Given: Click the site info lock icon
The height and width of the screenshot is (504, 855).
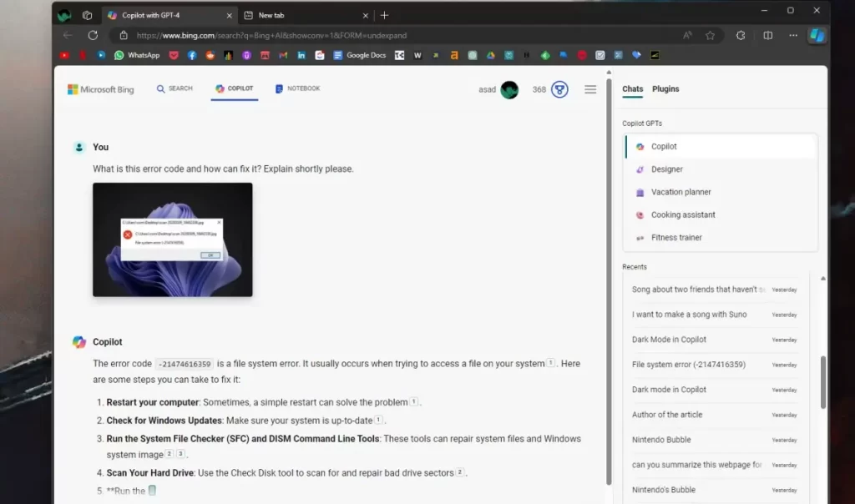Looking at the screenshot, I should coord(124,35).
